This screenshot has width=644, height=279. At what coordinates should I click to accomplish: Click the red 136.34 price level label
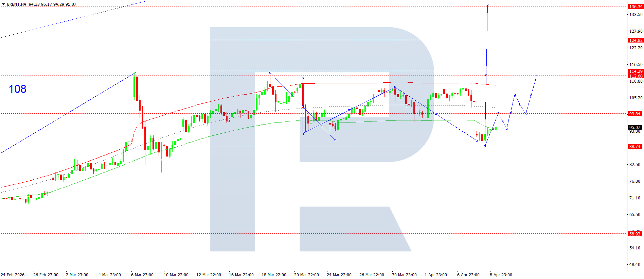(635, 6)
